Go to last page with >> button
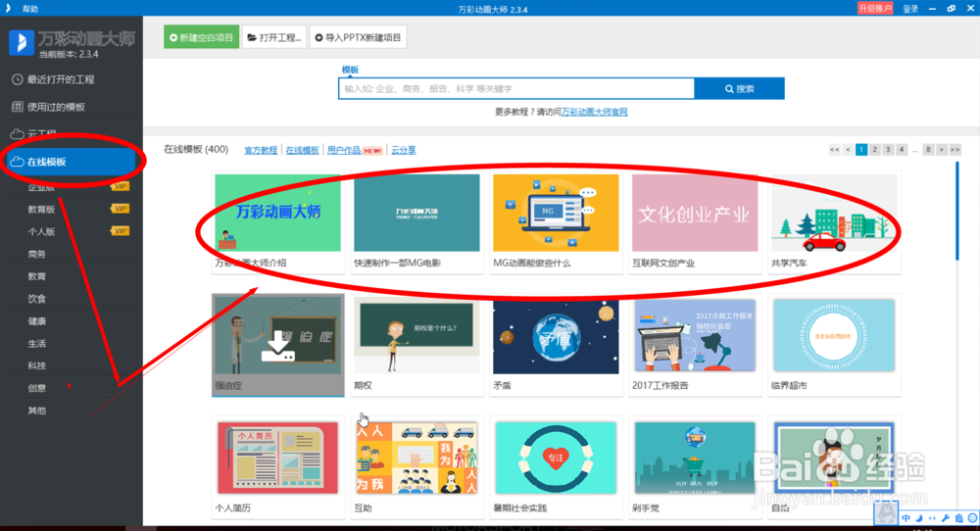Image resolution: width=980 pixels, height=531 pixels. tap(955, 149)
